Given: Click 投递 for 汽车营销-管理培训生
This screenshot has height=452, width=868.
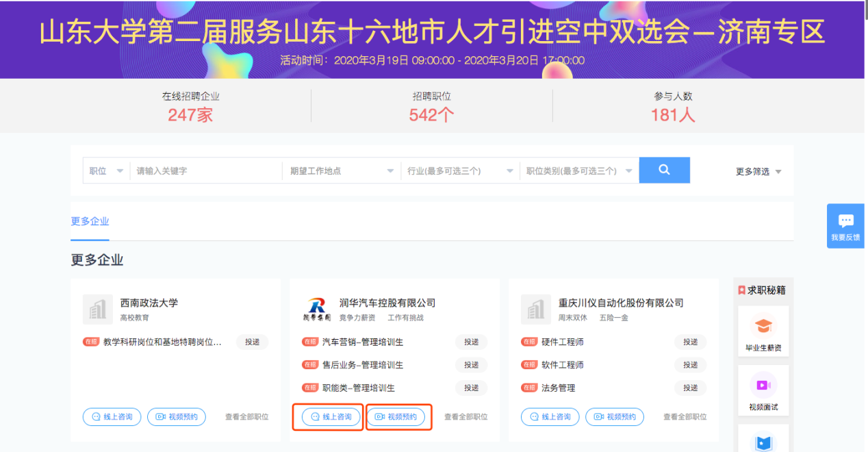Looking at the screenshot, I should click(x=471, y=342).
